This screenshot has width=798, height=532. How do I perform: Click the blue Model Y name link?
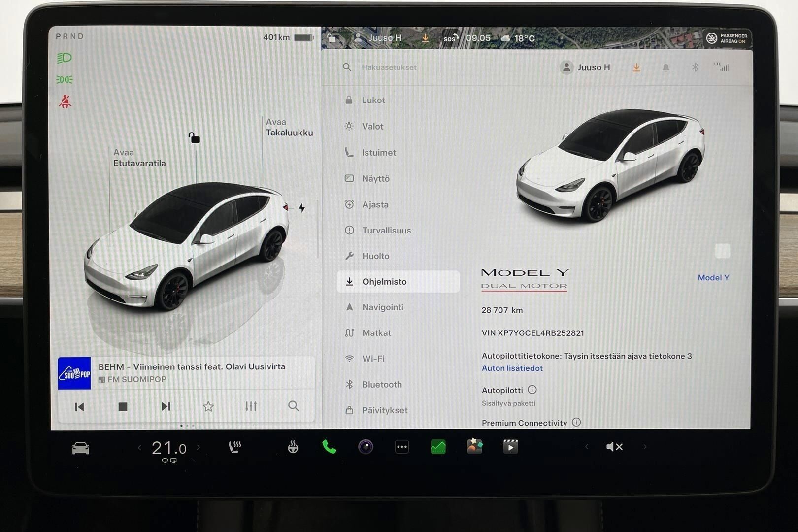click(x=713, y=277)
